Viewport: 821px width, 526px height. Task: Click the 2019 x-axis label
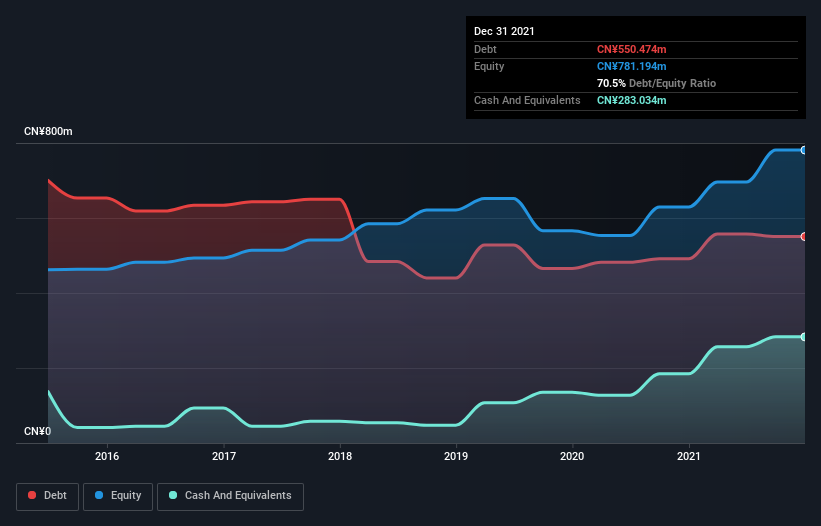[x=456, y=456]
